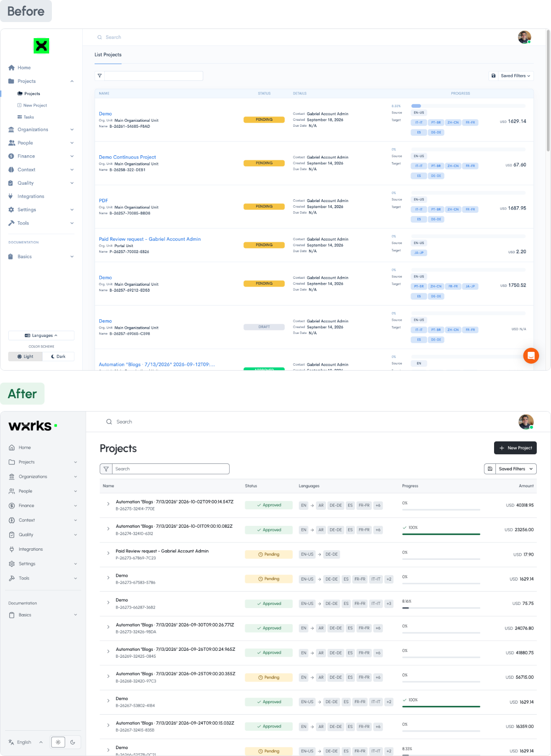Open Integrations plug icon in After sidebar
Screen dimensions: 551x756
pos(11,549)
